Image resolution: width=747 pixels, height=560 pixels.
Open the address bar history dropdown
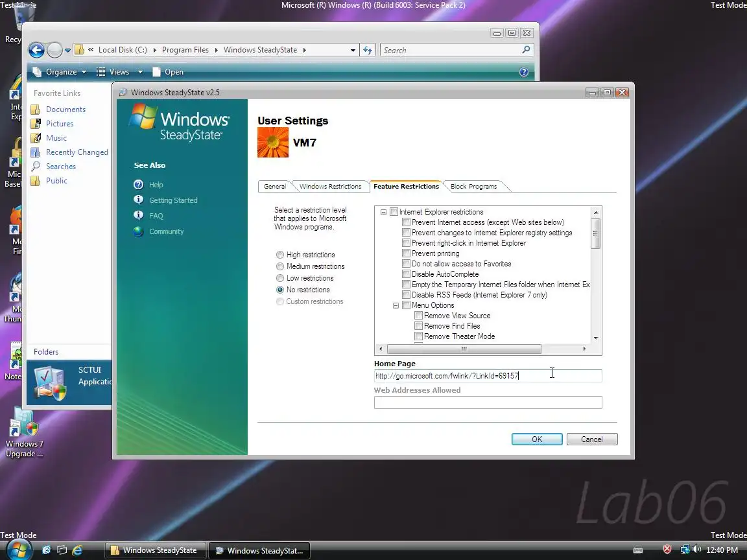point(353,50)
